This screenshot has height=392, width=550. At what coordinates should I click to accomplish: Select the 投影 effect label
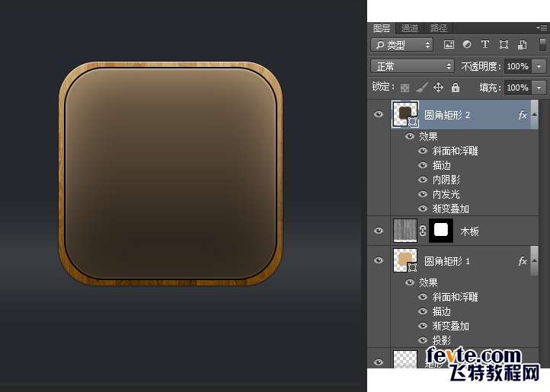click(441, 340)
